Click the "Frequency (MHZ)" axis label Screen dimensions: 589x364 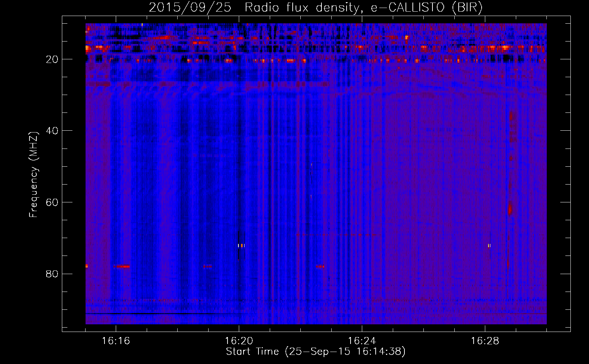pos(33,175)
